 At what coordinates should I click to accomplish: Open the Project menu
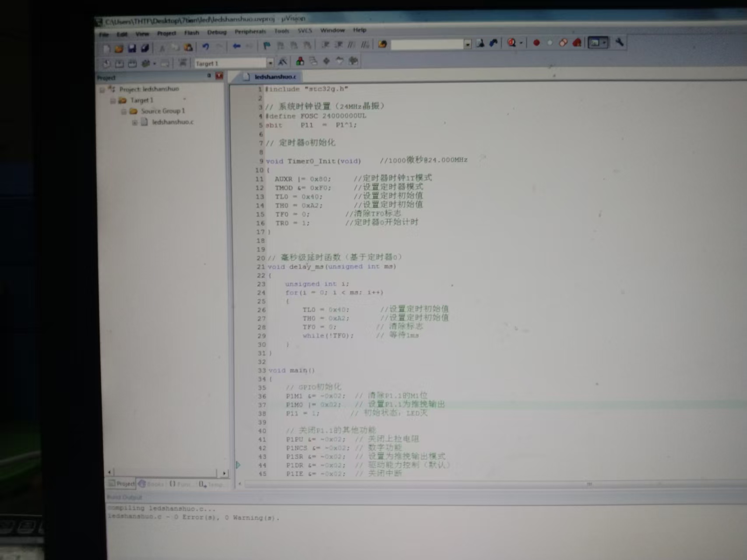[166, 33]
